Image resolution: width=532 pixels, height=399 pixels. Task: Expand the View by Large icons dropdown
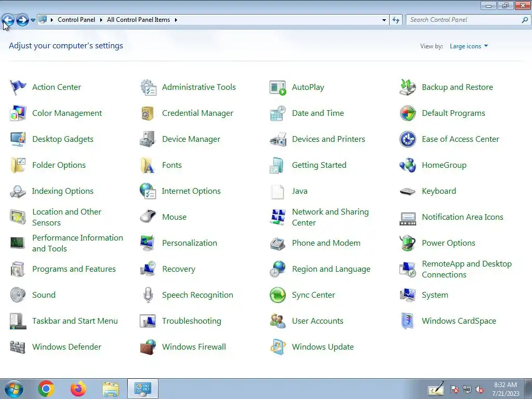pos(469,46)
